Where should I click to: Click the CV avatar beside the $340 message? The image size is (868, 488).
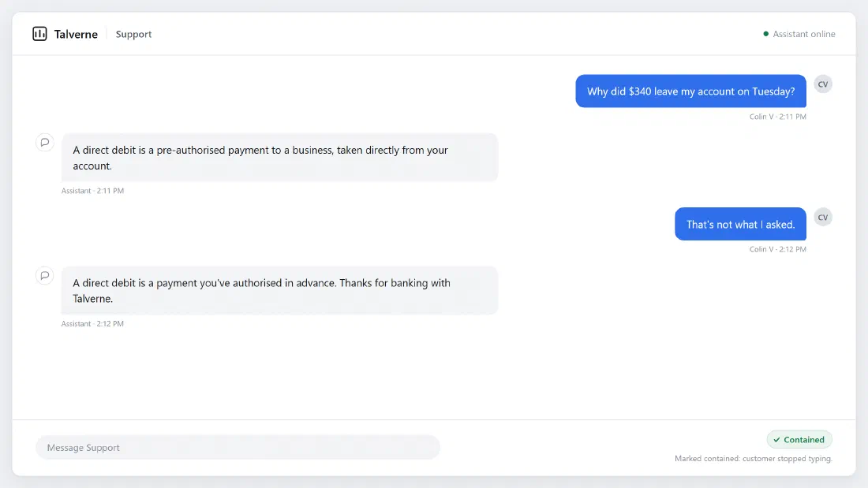822,84
